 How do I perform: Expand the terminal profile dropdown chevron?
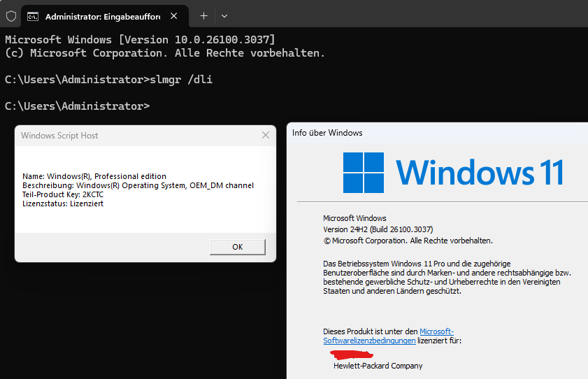click(x=224, y=16)
